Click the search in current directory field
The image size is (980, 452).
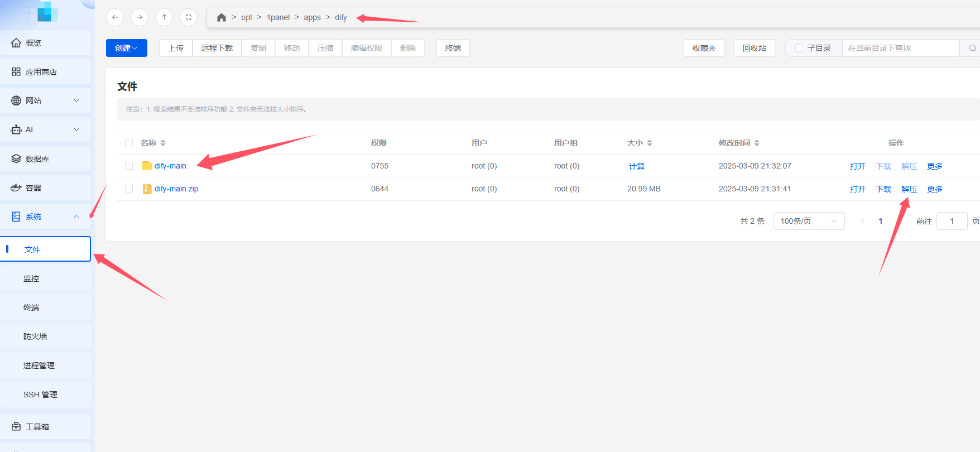coord(900,48)
